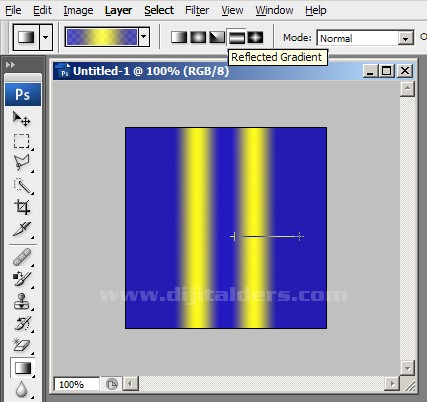Open the tool preset picker arrow
The width and height of the screenshot is (427, 402).
coord(46,37)
